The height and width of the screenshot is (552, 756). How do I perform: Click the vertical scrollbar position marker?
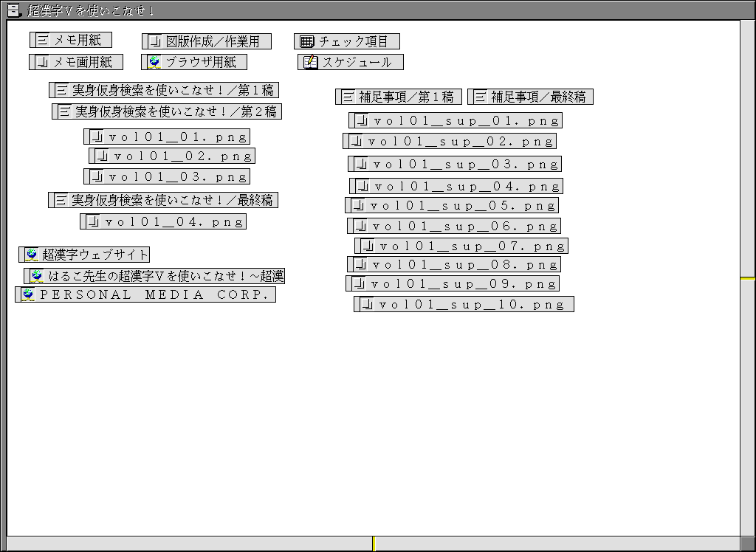(x=748, y=278)
